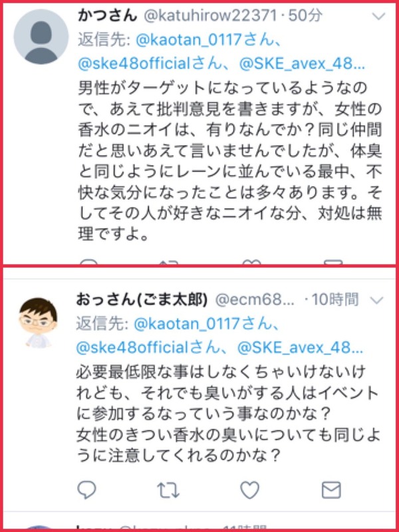Send おっさん(ごま太郎)'s tweet via direct message

[x=331, y=490]
